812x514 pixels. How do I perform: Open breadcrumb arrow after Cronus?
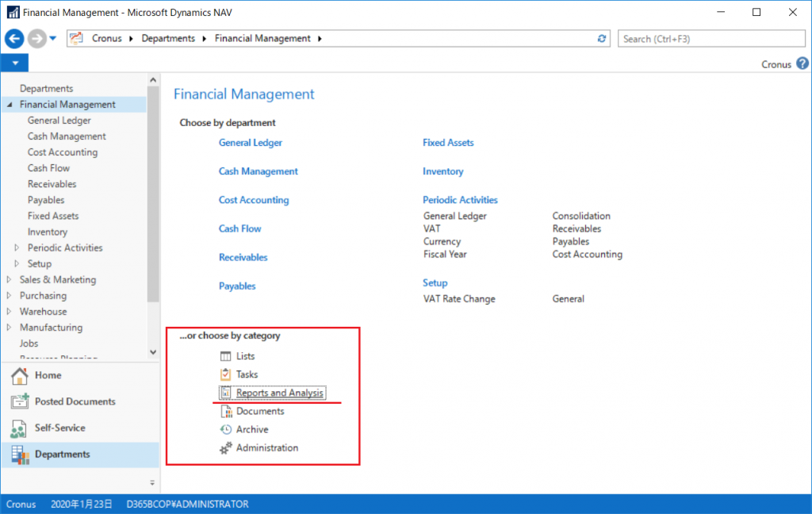point(131,39)
